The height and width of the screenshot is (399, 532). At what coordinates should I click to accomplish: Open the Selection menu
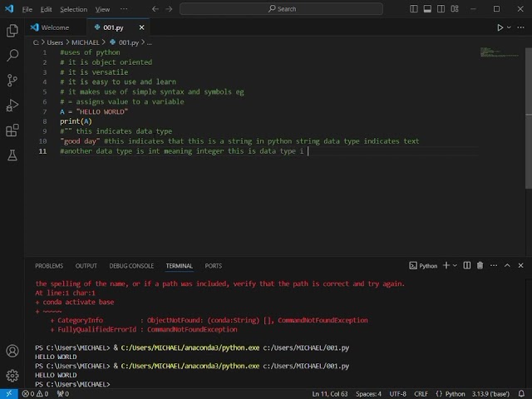pyautogui.click(x=74, y=9)
